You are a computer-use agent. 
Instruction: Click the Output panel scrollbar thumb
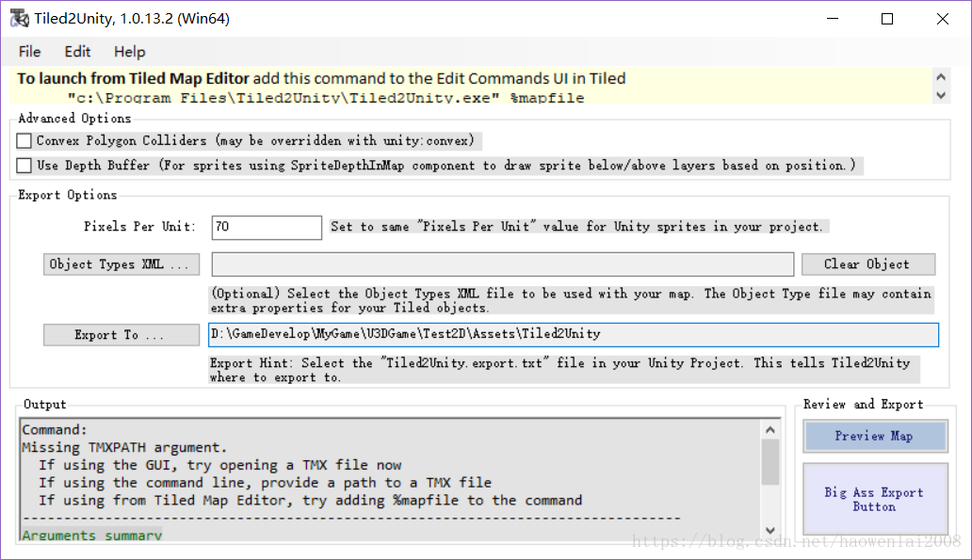click(x=769, y=462)
